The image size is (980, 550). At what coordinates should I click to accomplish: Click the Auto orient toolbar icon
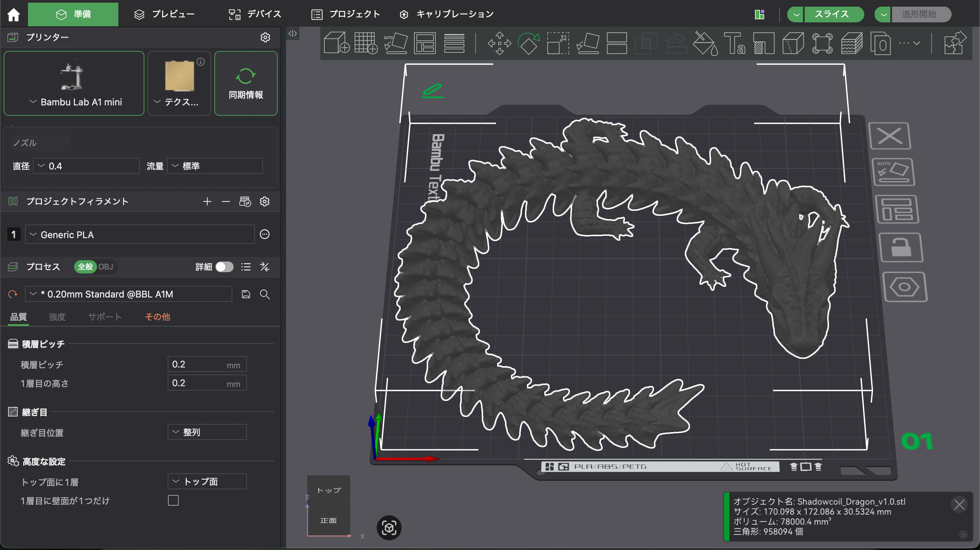click(x=396, y=43)
